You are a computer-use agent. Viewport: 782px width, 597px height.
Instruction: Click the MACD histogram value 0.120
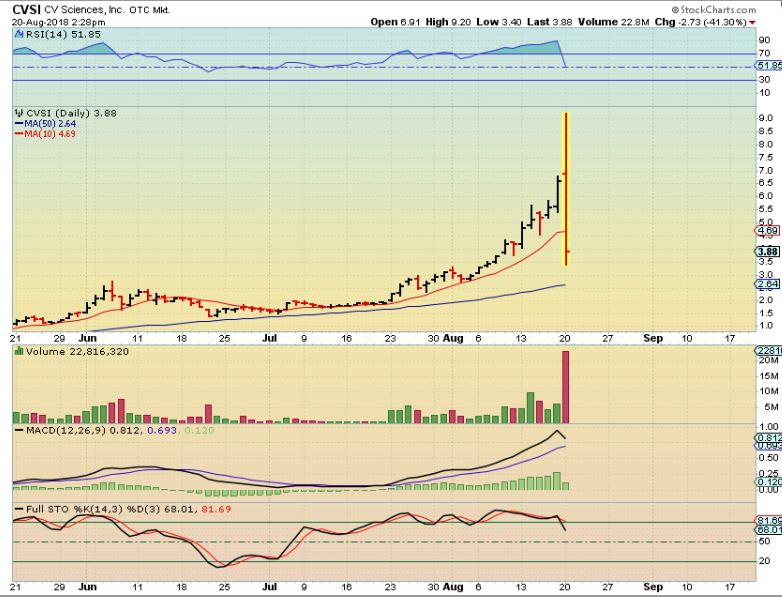(199, 430)
